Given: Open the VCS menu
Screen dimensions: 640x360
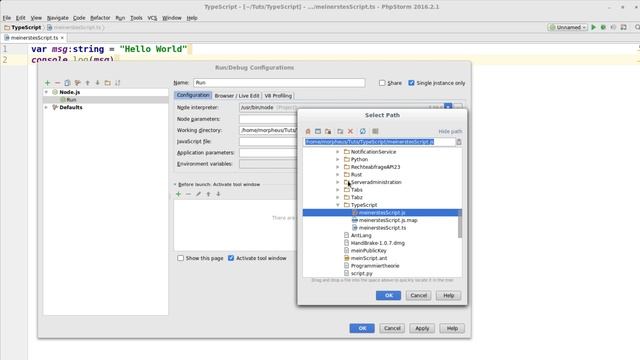Looking at the screenshot, I should pyautogui.click(x=152, y=18).
